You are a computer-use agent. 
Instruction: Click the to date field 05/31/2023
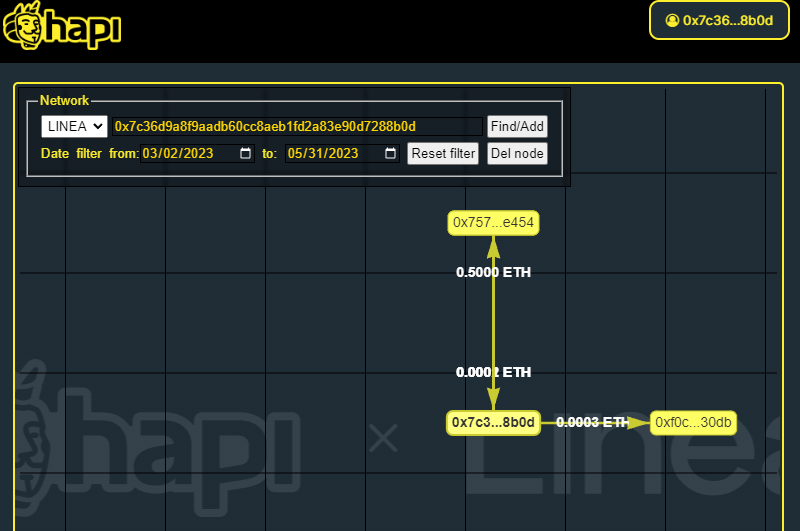tap(342, 153)
